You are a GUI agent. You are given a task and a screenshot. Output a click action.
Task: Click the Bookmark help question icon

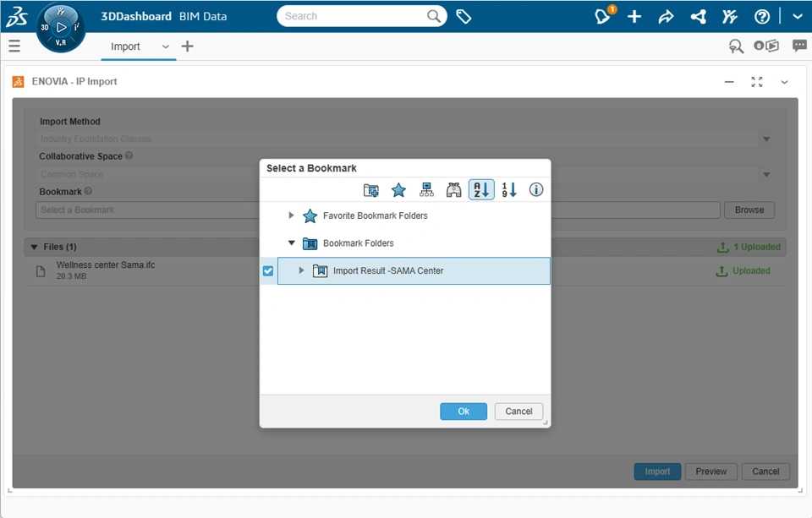[x=88, y=191]
